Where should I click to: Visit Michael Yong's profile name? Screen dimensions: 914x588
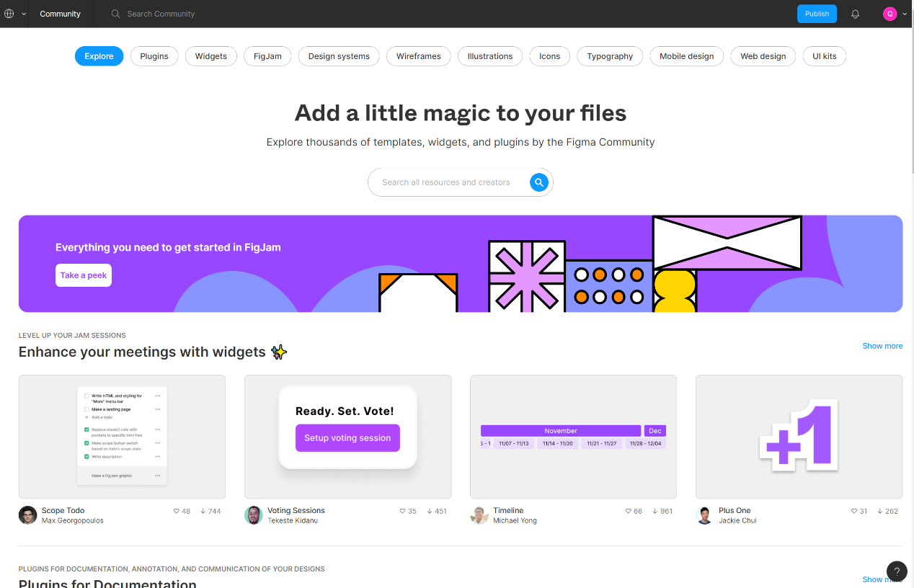(x=515, y=520)
